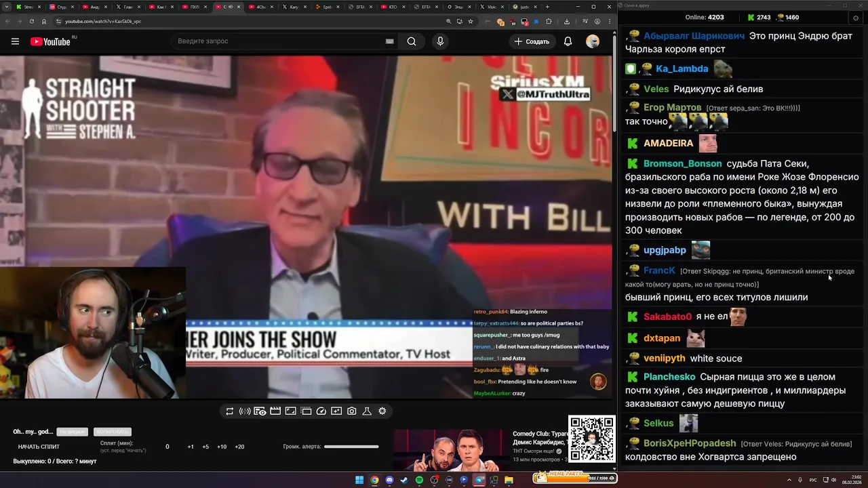This screenshot has width=868, height=488.
Task: Go to browser home page icon
Action: point(44,21)
